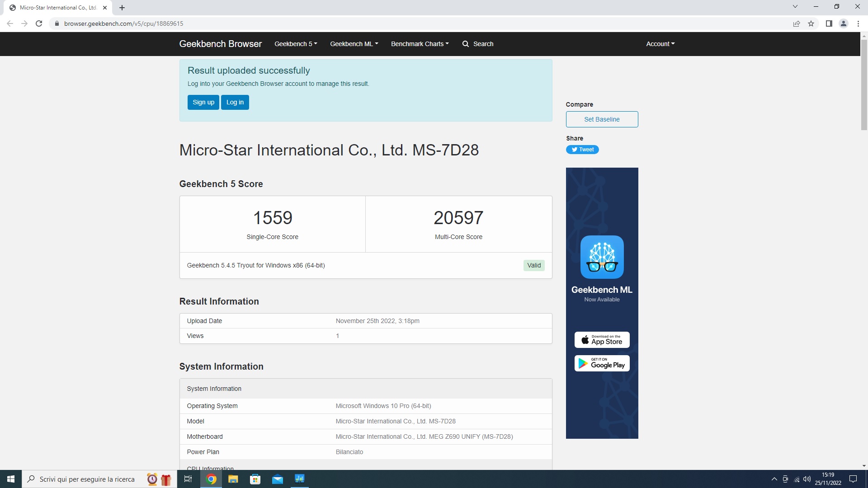Open the Windows Start menu

tap(11, 479)
